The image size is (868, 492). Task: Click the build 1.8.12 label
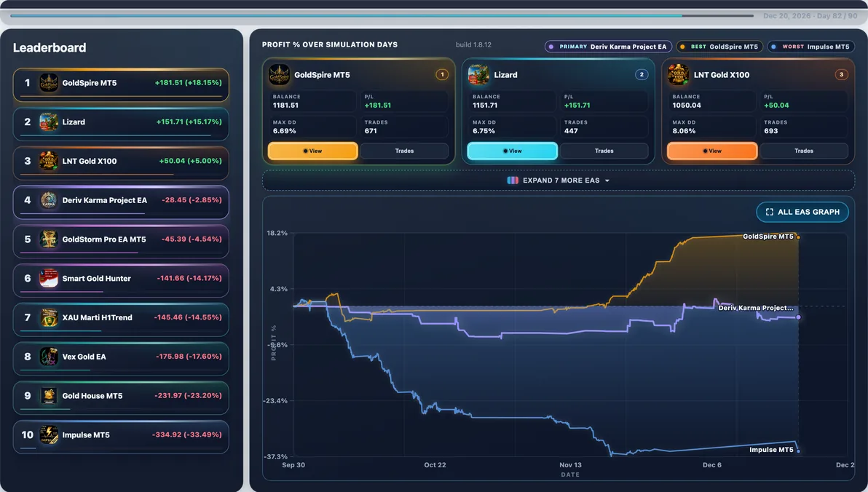tap(473, 45)
